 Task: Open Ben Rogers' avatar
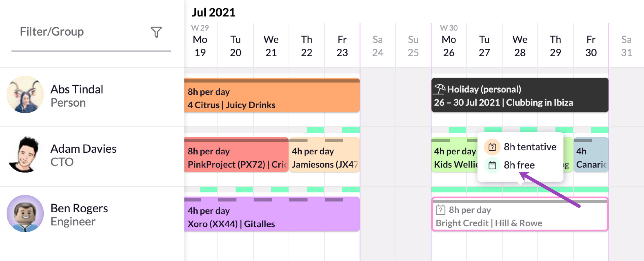coord(25,214)
